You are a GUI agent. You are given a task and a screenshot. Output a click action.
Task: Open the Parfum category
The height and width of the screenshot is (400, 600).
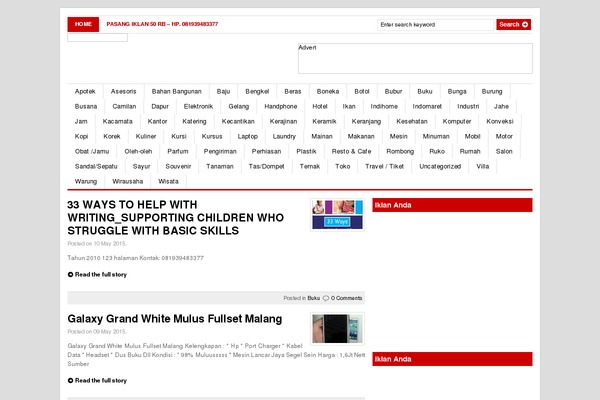pyautogui.click(x=178, y=151)
